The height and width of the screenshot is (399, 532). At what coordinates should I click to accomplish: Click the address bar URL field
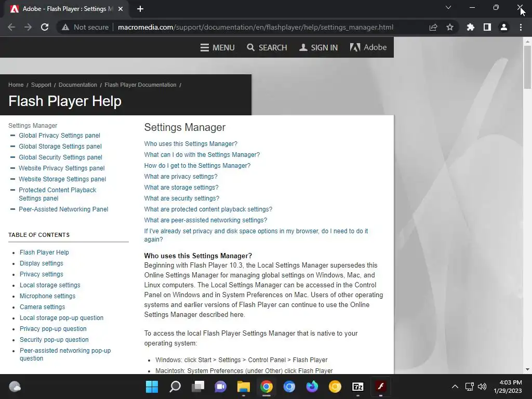[256, 27]
